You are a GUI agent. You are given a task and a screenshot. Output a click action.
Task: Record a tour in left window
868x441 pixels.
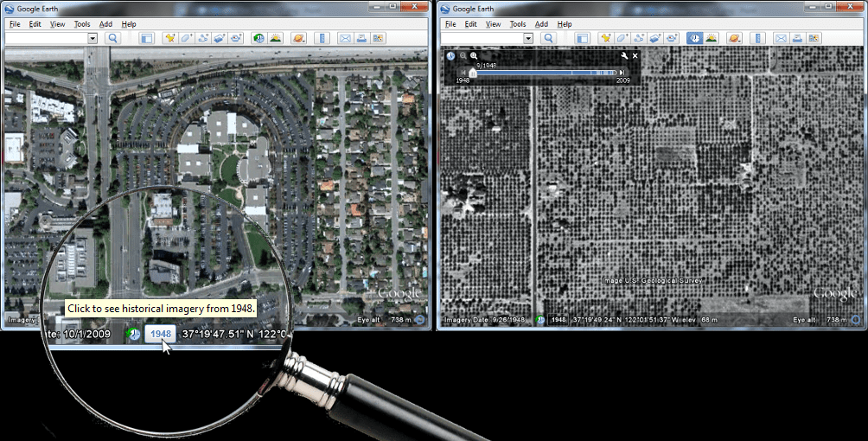[x=236, y=38]
